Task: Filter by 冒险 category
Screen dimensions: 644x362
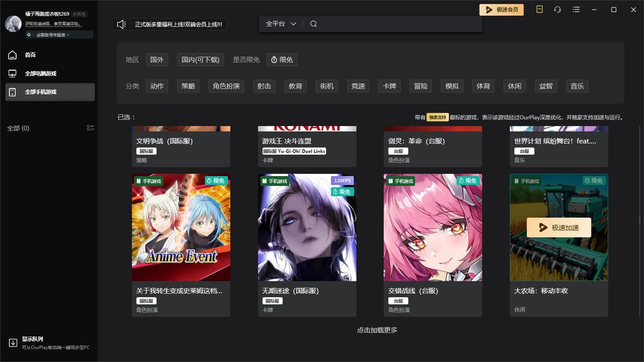Action: tap(421, 86)
